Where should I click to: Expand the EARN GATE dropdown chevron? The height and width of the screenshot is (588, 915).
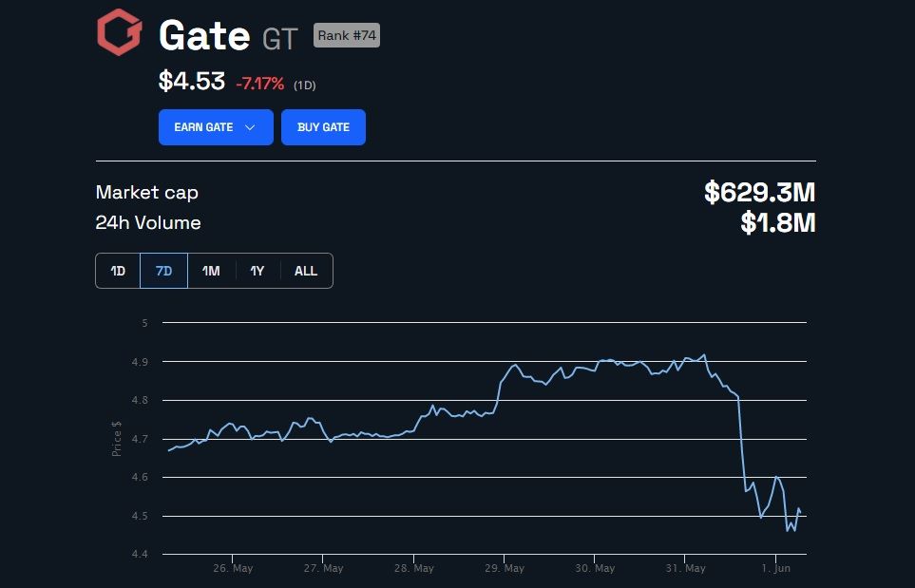(250, 127)
